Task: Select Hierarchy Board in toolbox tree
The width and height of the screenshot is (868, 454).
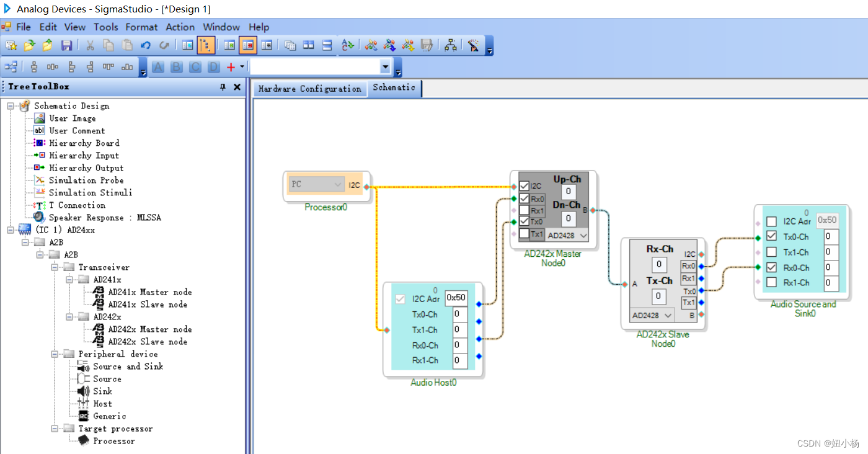Action: point(84,143)
